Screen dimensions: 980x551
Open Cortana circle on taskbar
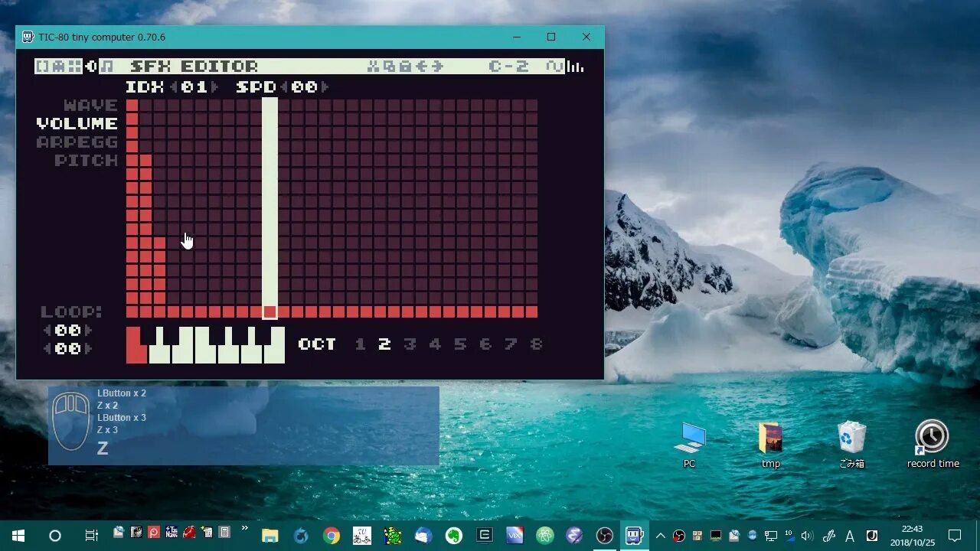coord(55,536)
